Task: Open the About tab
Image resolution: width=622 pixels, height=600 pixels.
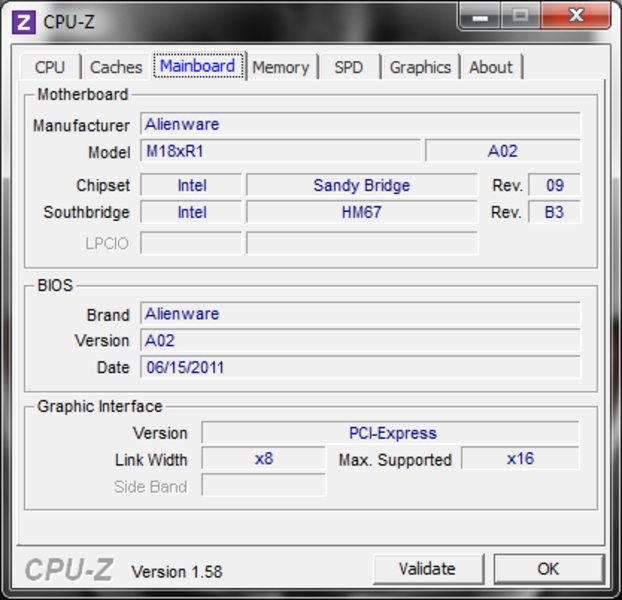Action: (x=491, y=67)
